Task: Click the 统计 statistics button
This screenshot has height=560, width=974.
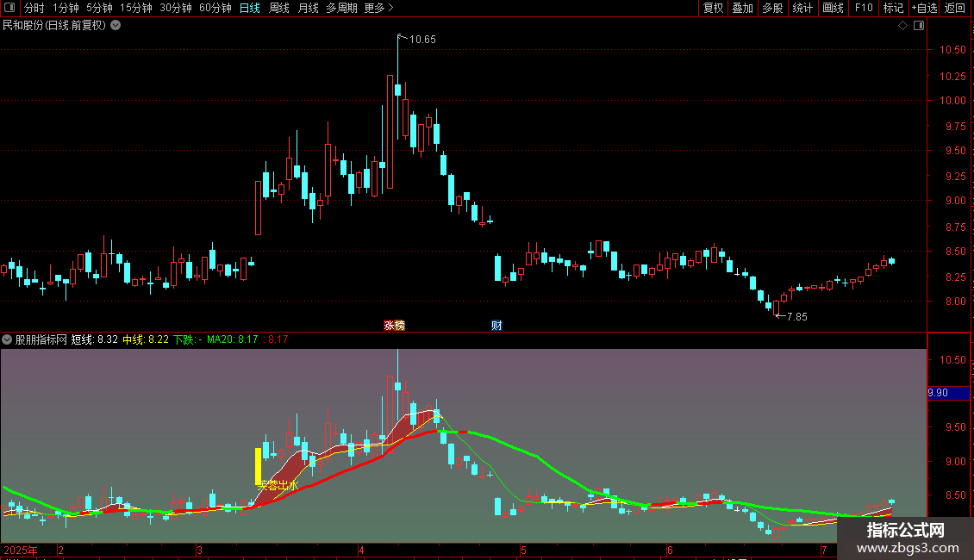Action: point(802,8)
